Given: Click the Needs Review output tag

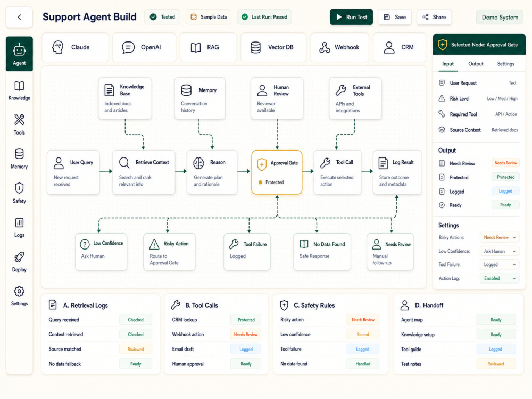Looking at the screenshot, I should point(505,163).
